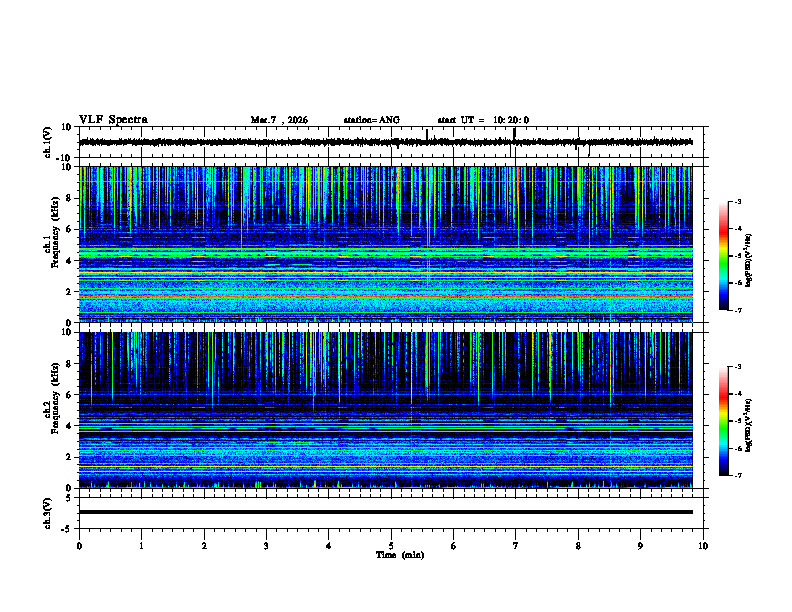
Task: Click the ch.2 spectrogram panel
Action: pos(386,410)
